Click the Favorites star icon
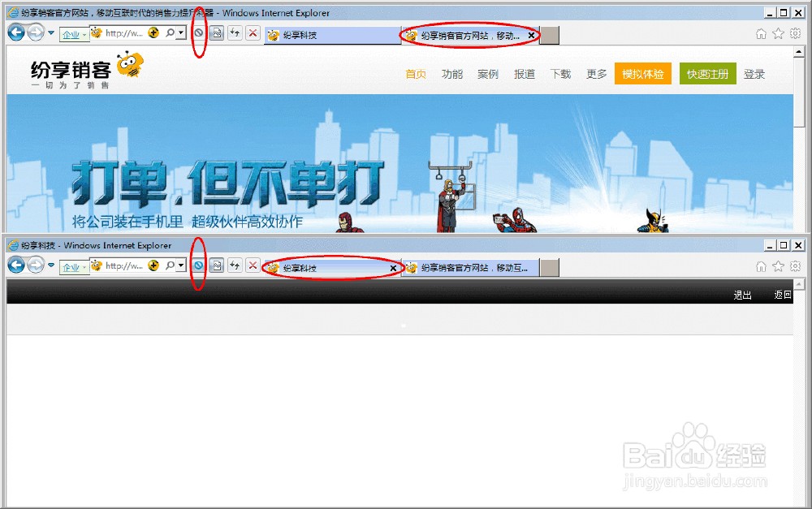The height and width of the screenshot is (509, 812). coord(777,33)
